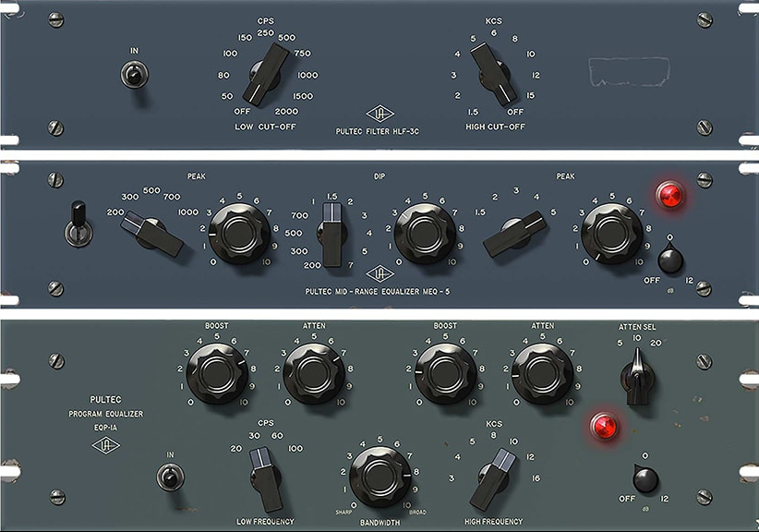
Task: Adjust EQP-1A low frequency Boost knob
Action: click(217, 373)
